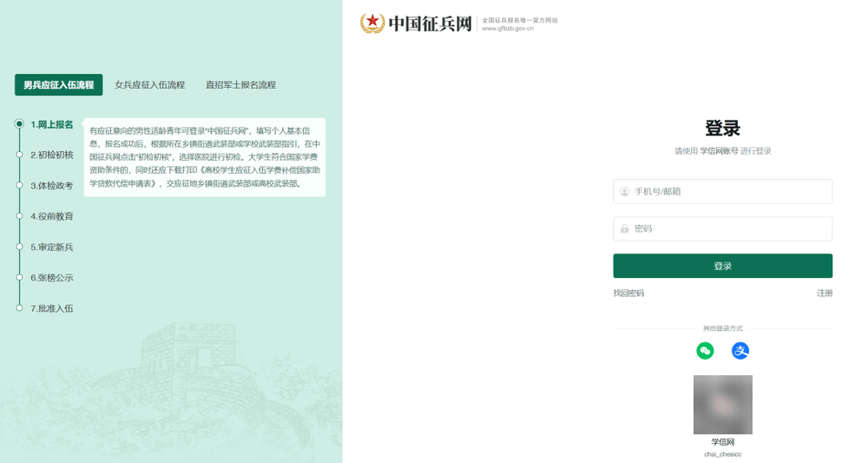Select step 1.网上报名
Viewport: 868px width, 463px height.
point(51,124)
